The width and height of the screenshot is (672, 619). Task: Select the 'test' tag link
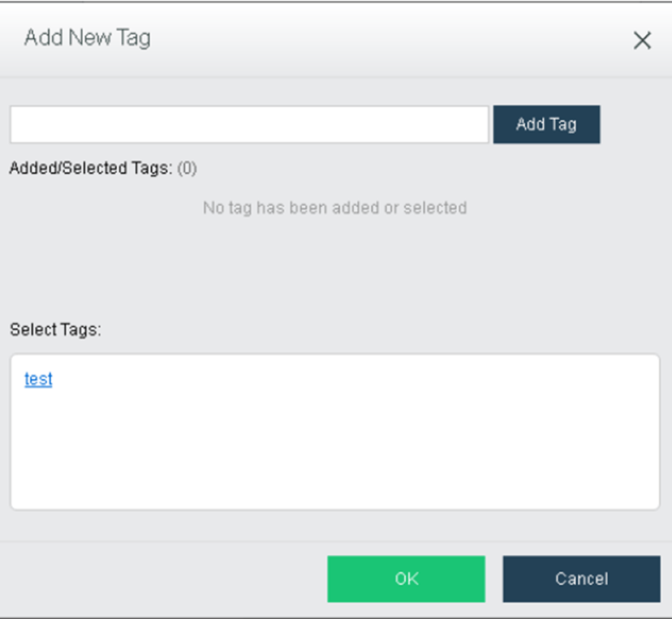click(x=38, y=379)
